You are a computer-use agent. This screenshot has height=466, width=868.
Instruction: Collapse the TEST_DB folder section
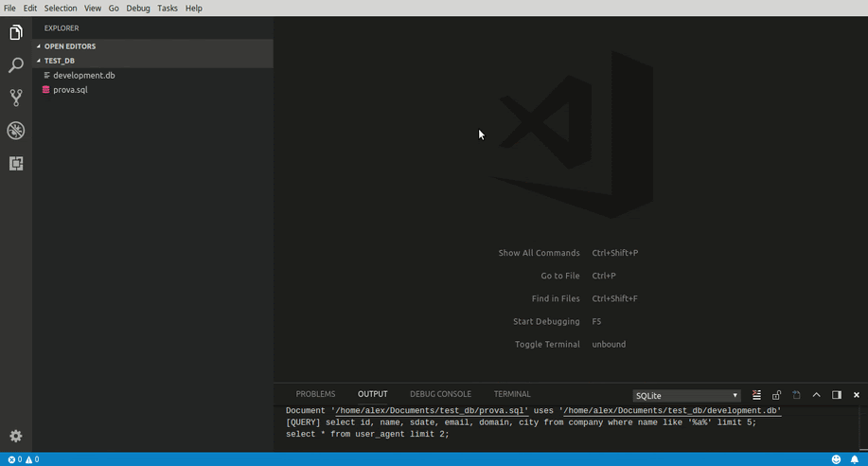[59, 61]
